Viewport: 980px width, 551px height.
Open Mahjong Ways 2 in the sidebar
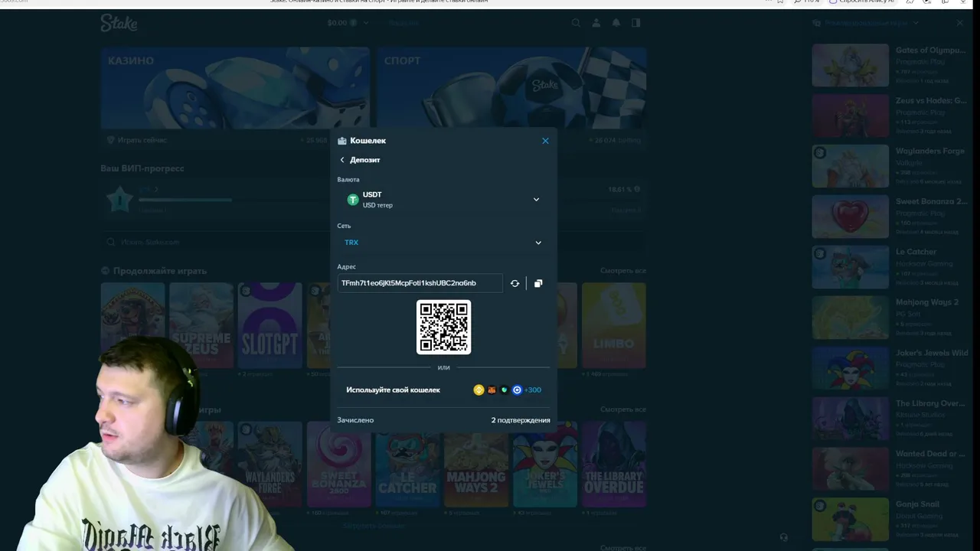point(890,318)
